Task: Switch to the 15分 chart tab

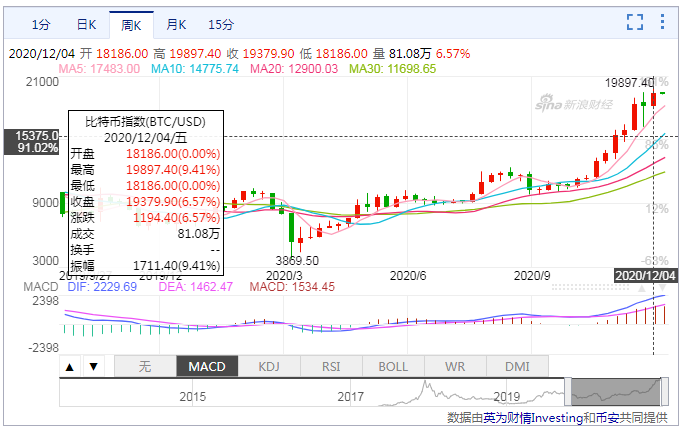Action: (221, 24)
